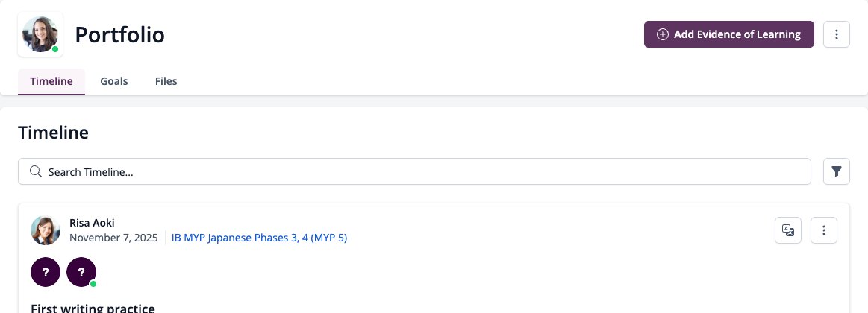Open the Portfolio header more options menu
Viewport: 868px width, 313px height.
tap(837, 34)
